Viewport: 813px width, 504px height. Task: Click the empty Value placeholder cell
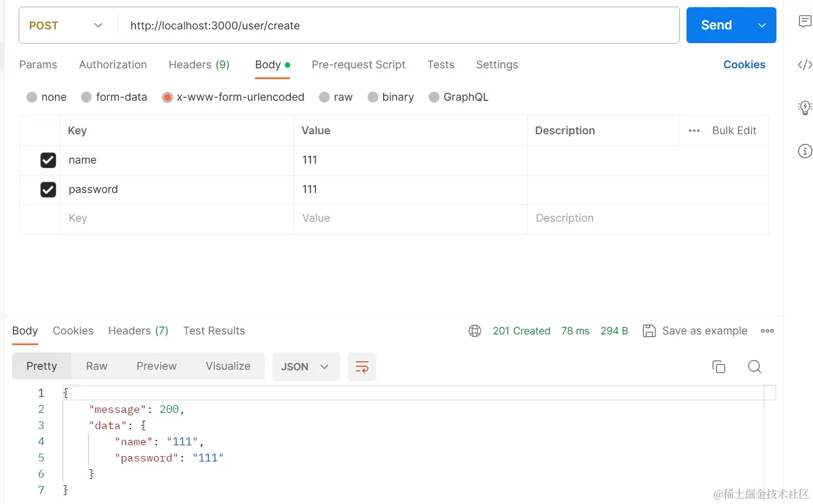411,219
